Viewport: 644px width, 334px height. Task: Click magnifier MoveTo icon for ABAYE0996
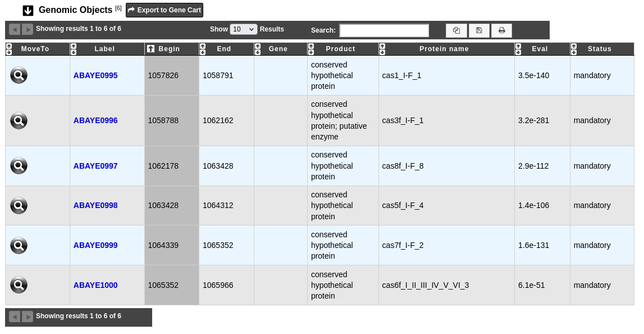(x=19, y=120)
